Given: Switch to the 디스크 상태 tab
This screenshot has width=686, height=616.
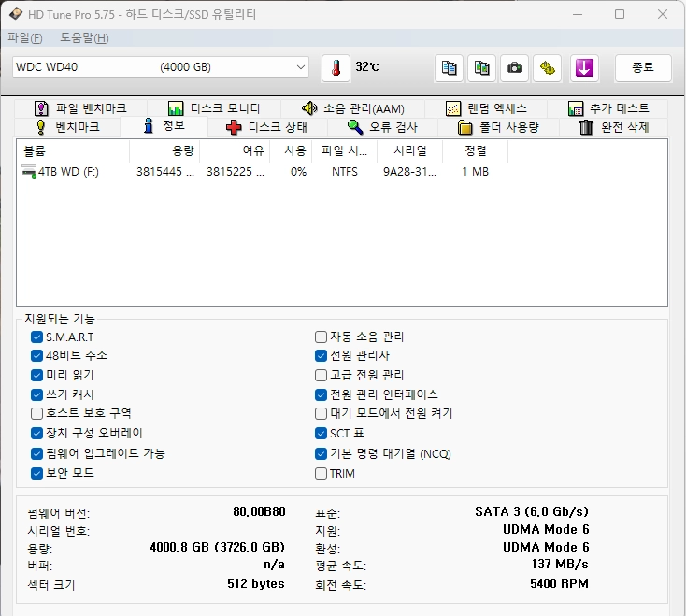Looking at the screenshot, I should click(267, 127).
